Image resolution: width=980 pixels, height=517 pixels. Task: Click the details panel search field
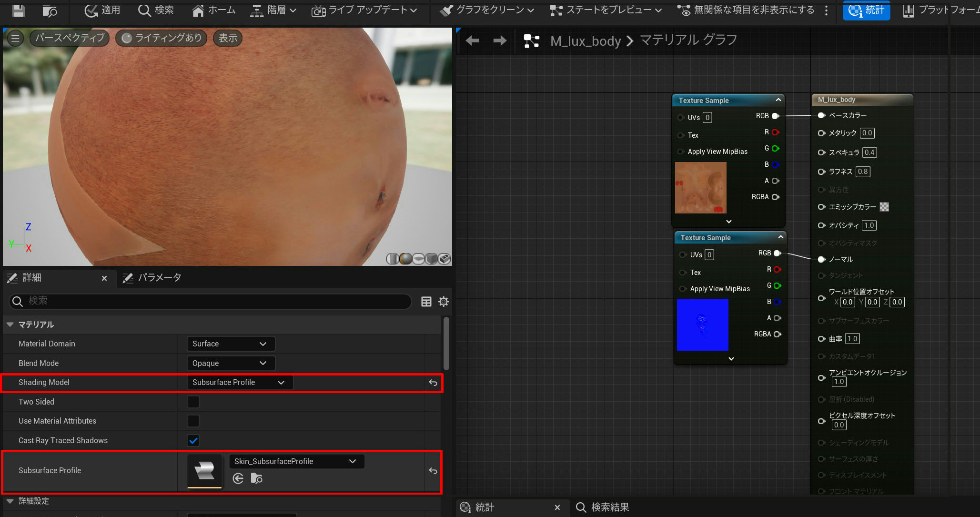point(210,301)
